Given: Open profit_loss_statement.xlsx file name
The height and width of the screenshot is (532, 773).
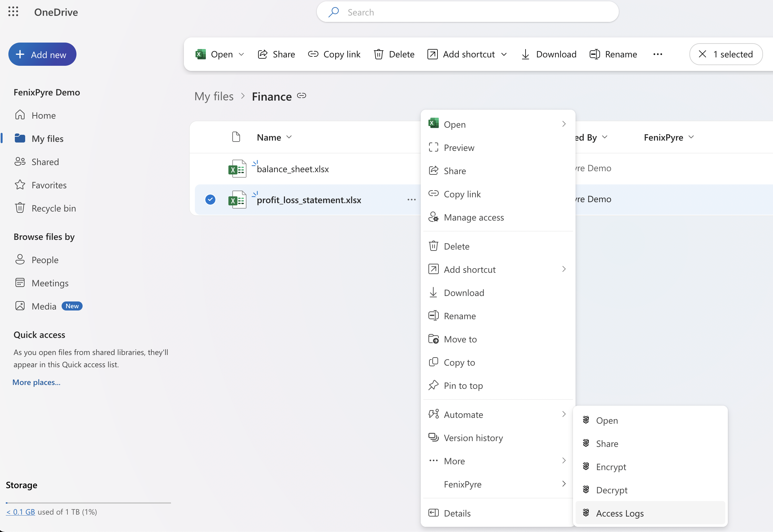Looking at the screenshot, I should 309,200.
